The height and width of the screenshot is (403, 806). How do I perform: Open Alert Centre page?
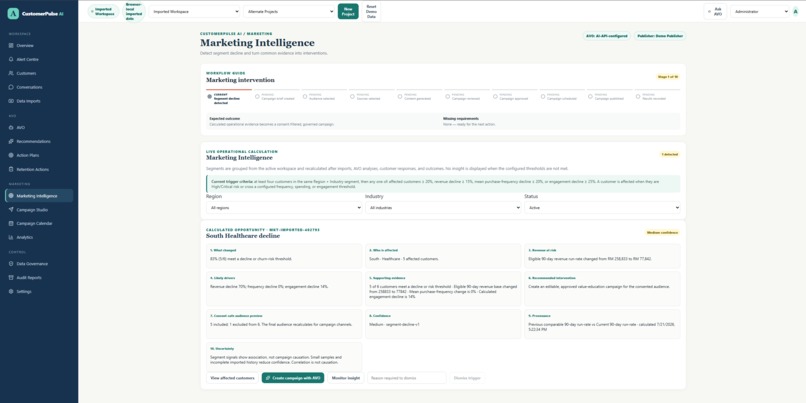(39, 59)
